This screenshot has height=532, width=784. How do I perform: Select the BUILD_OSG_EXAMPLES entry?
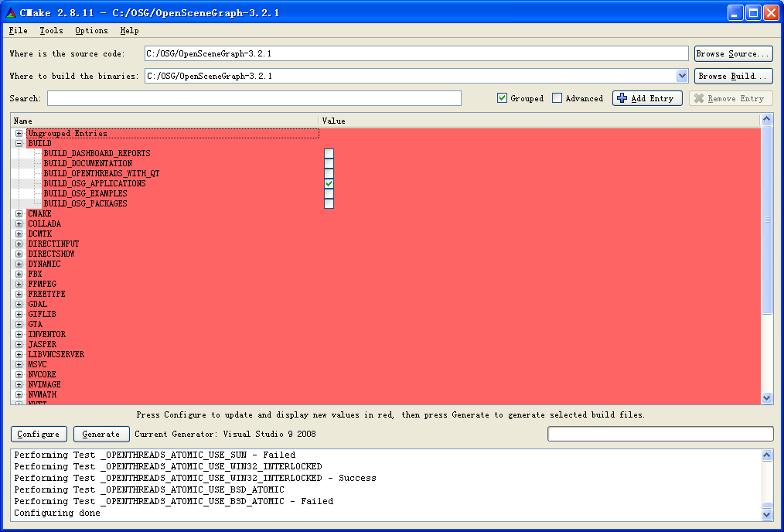coord(86,193)
